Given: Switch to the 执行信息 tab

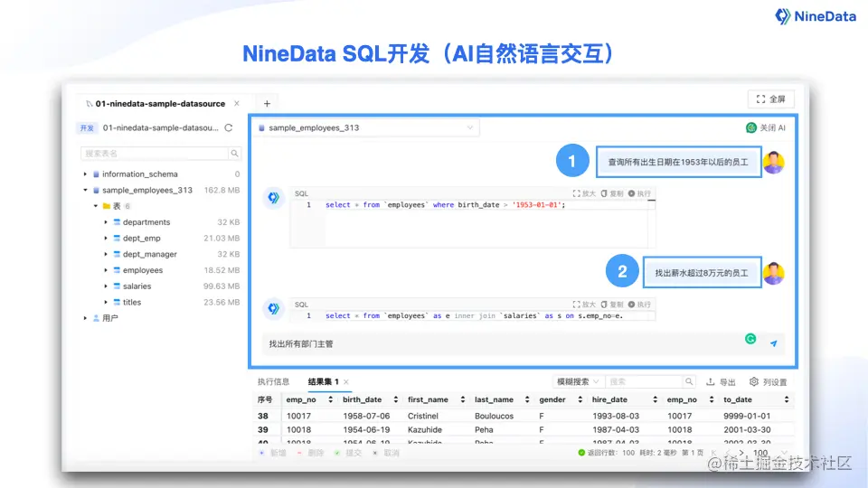Looking at the screenshot, I should coord(273,381).
